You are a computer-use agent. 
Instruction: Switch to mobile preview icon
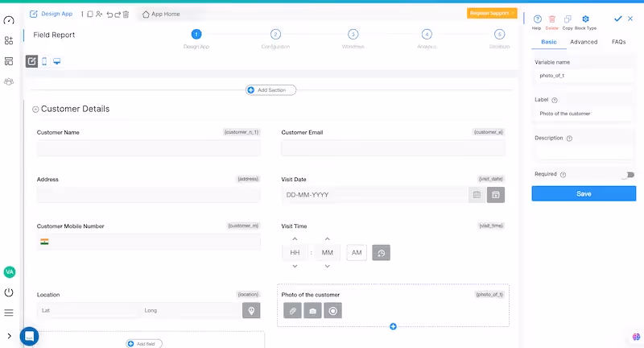pyautogui.click(x=44, y=61)
